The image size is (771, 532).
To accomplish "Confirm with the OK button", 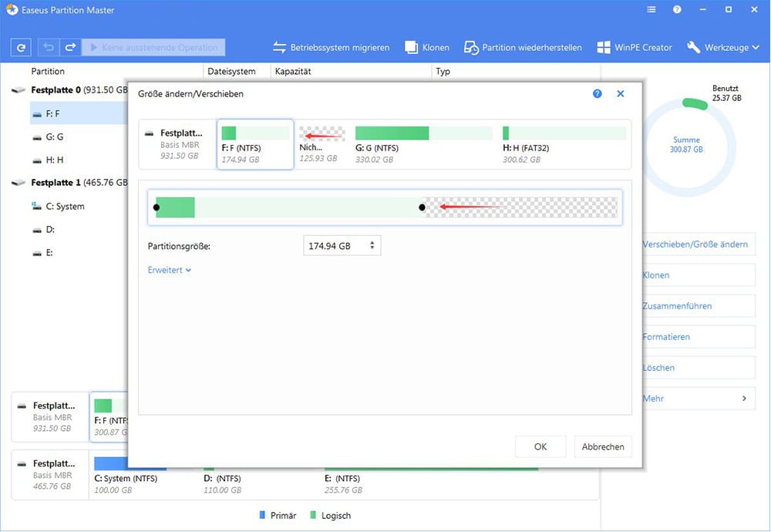I will pyautogui.click(x=540, y=446).
